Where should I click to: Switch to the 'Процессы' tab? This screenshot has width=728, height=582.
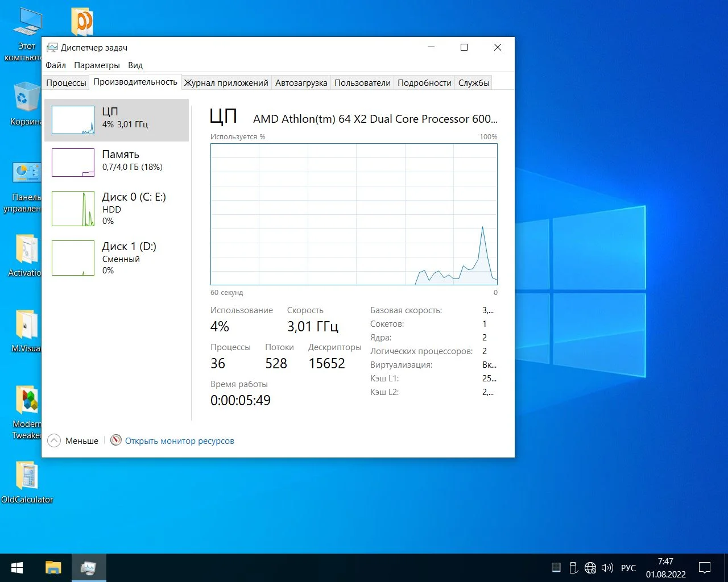tap(66, 82)
